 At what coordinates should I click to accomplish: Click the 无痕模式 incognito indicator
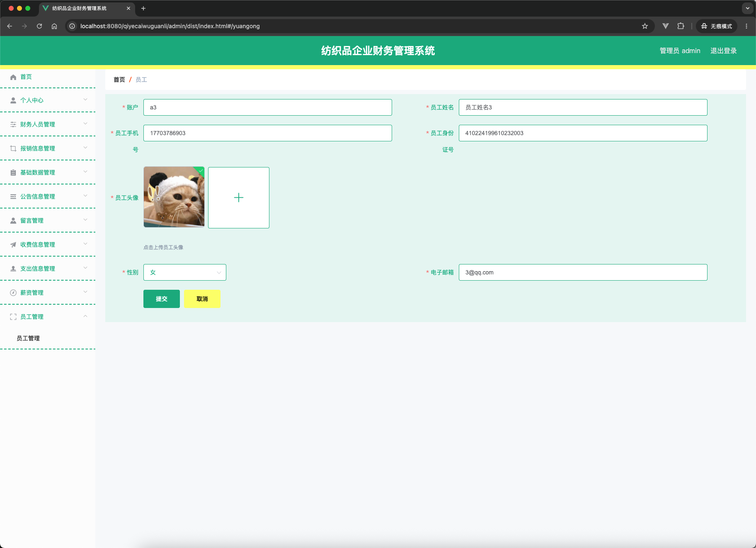coord(717,26)
